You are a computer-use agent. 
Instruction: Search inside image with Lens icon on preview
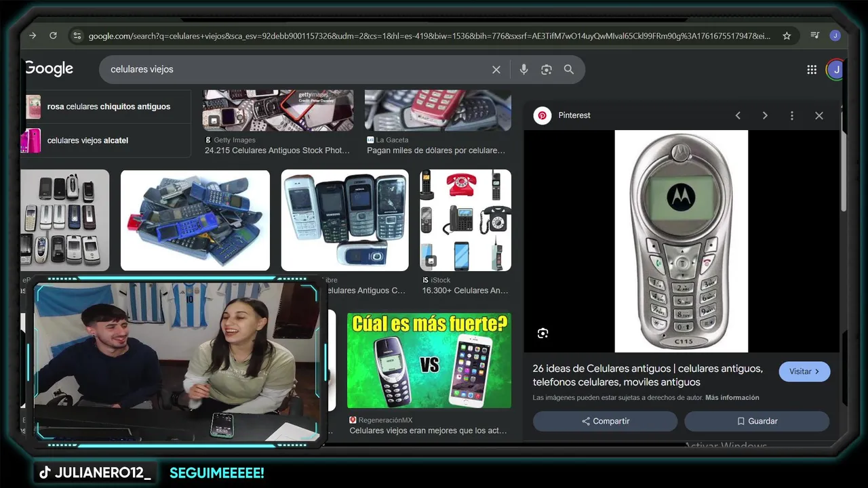542,333
